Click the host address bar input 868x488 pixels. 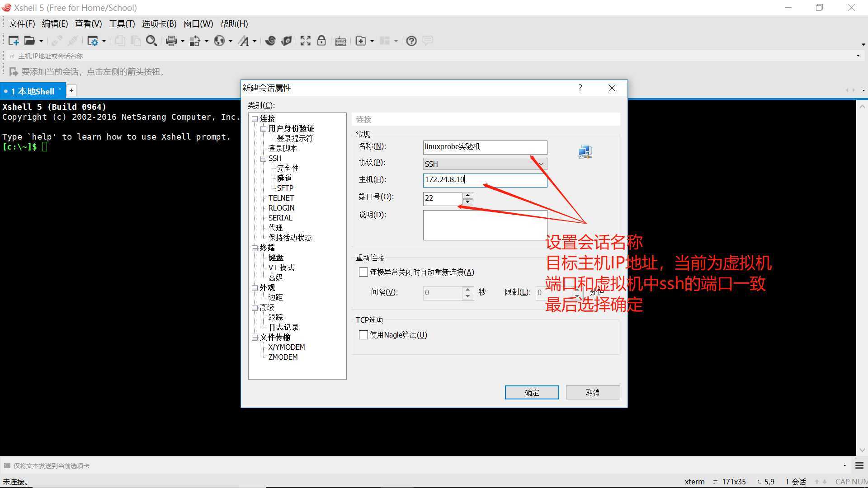pyautogui.click(x=434, y=56)
